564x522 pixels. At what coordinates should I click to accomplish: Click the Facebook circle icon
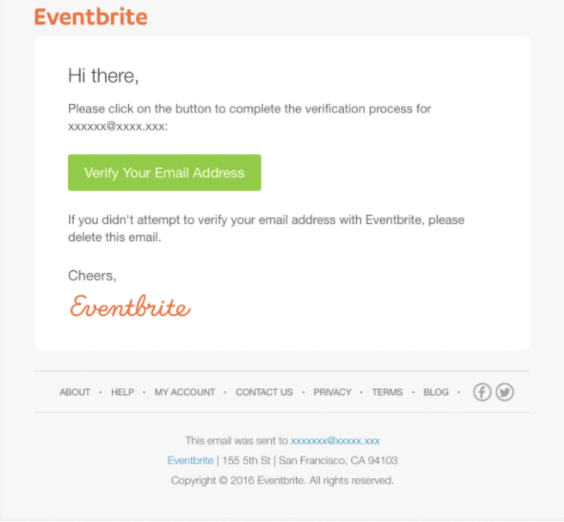(x=482, y=392)
